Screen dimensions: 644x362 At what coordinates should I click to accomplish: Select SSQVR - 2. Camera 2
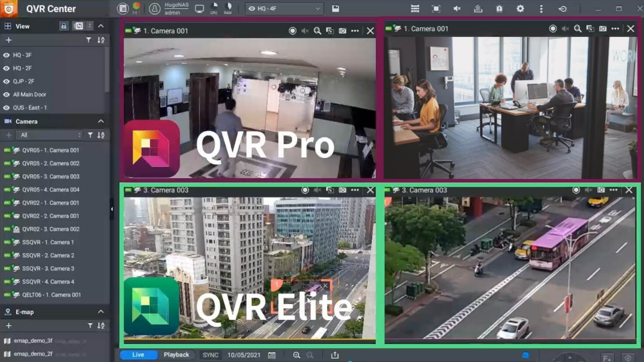[48, 255]
